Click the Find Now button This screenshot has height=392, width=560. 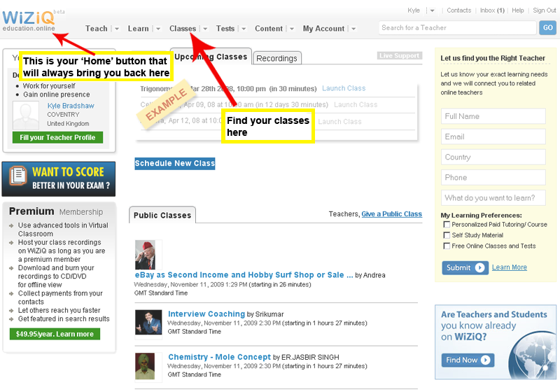click(468, 360)
